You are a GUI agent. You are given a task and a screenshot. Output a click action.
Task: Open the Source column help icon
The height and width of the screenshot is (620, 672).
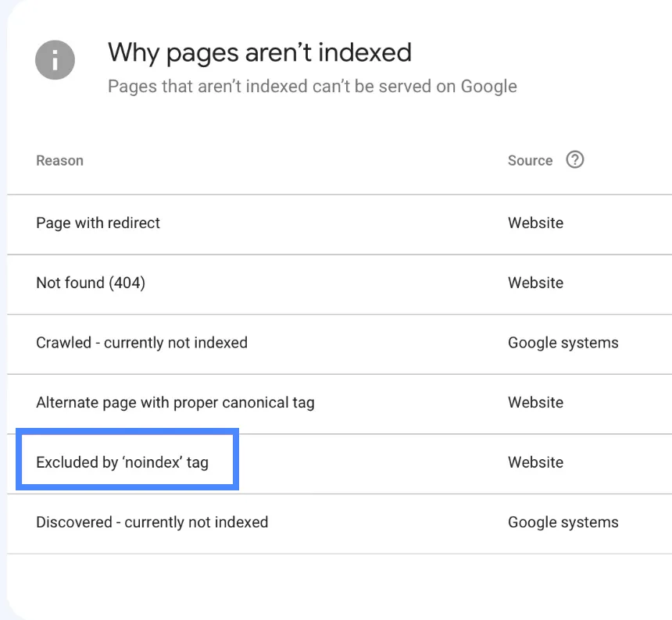tap(574, 159)
